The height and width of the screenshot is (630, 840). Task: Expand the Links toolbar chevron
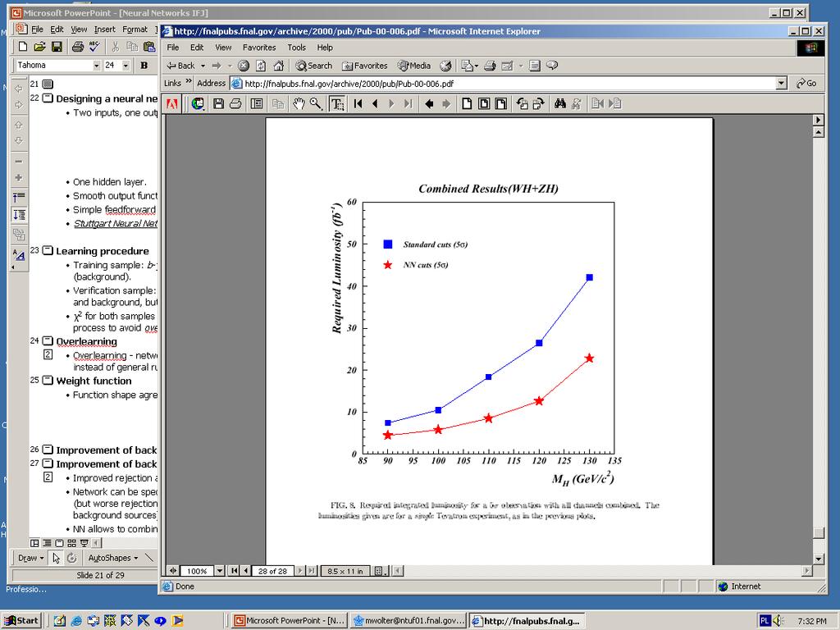[189, 82]
